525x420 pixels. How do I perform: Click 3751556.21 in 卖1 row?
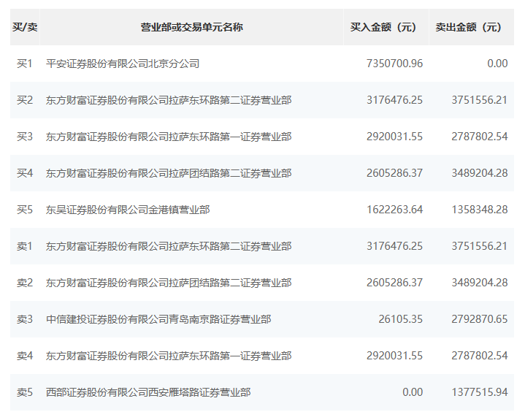pos(480,246)
